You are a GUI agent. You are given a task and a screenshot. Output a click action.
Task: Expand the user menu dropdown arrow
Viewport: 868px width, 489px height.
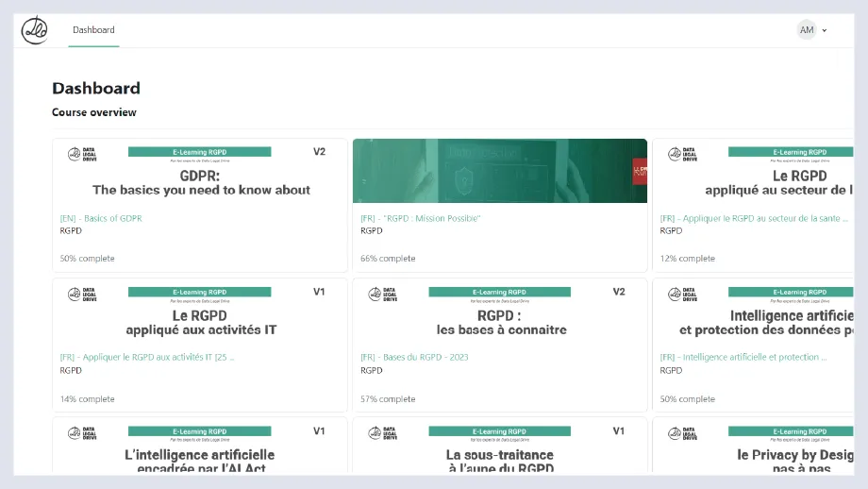pyautogui.click(x=825, y=30)
